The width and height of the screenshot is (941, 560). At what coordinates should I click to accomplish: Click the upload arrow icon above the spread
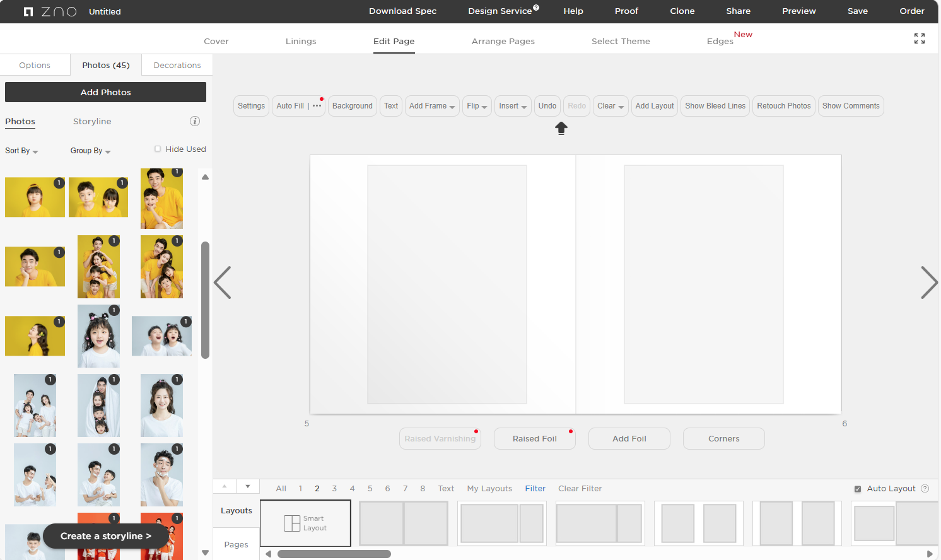[x=561, y=129]
